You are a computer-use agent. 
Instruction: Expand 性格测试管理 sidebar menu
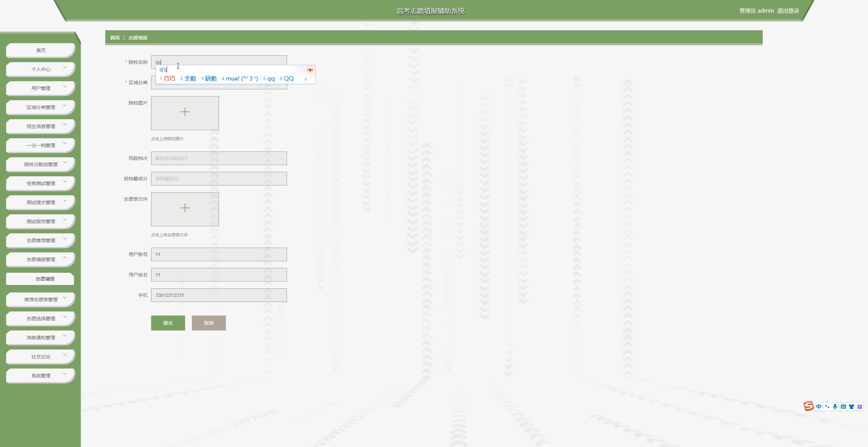pos(40,183)
